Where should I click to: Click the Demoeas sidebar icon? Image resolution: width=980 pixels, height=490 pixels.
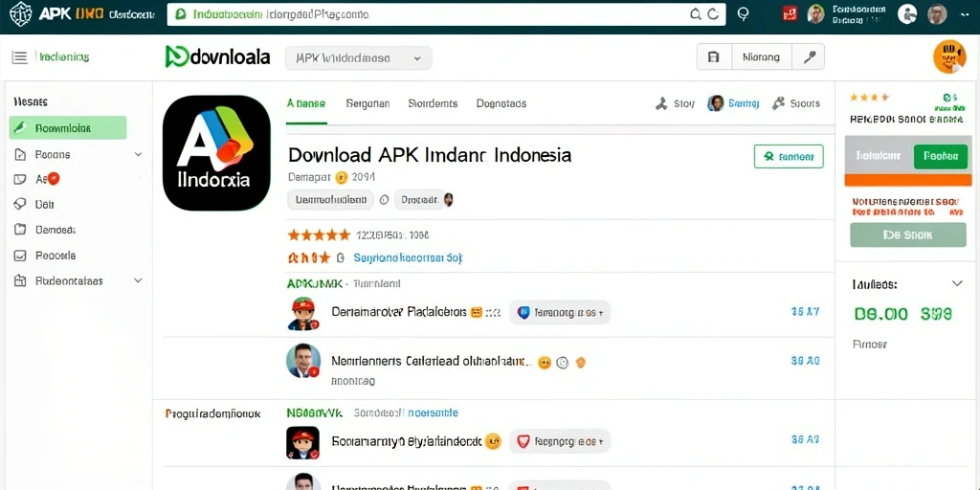point(20,230)
